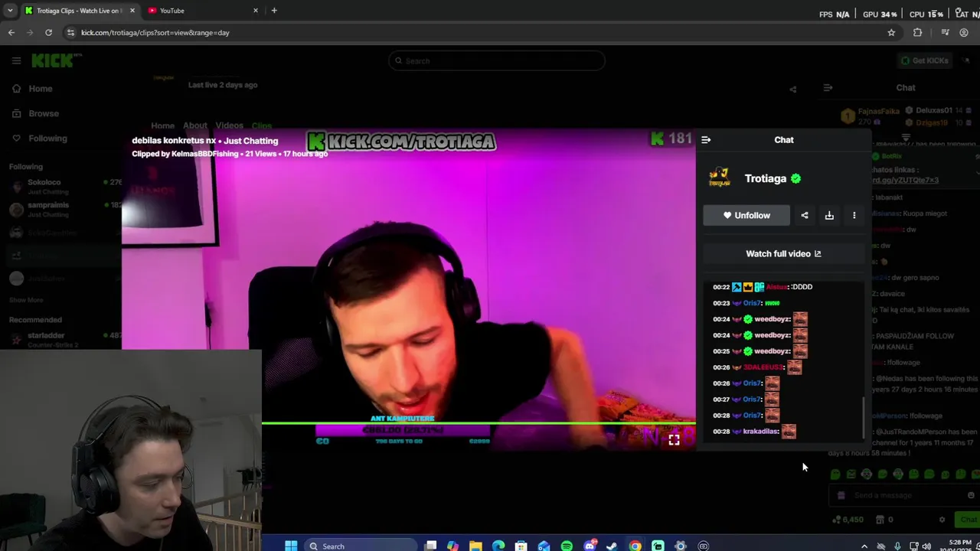
Task: Close the Trotiaga Clips browser tab
Action: tap(132, 11)
